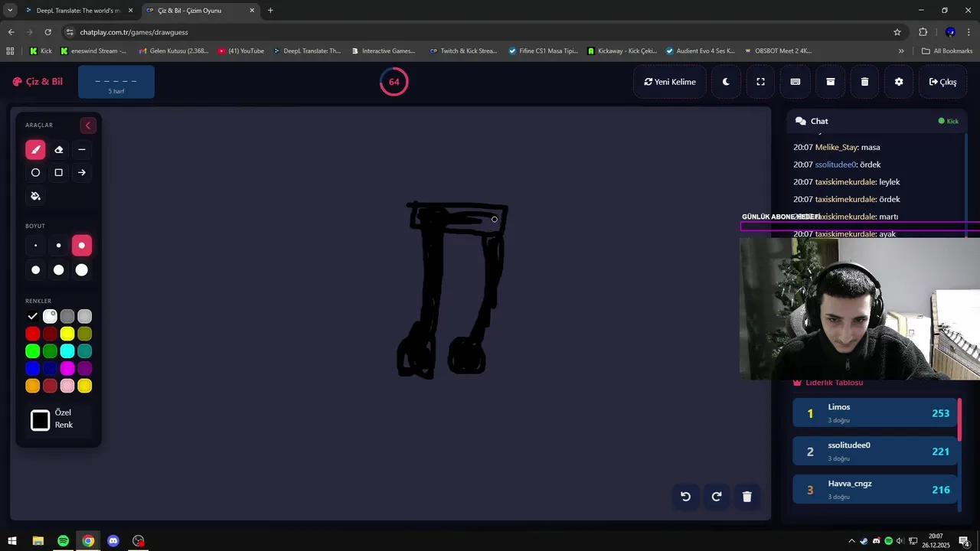The height and width of the screenshot is (551, 980).
Task: Pick the square shape tool
Action: point(58,173)
